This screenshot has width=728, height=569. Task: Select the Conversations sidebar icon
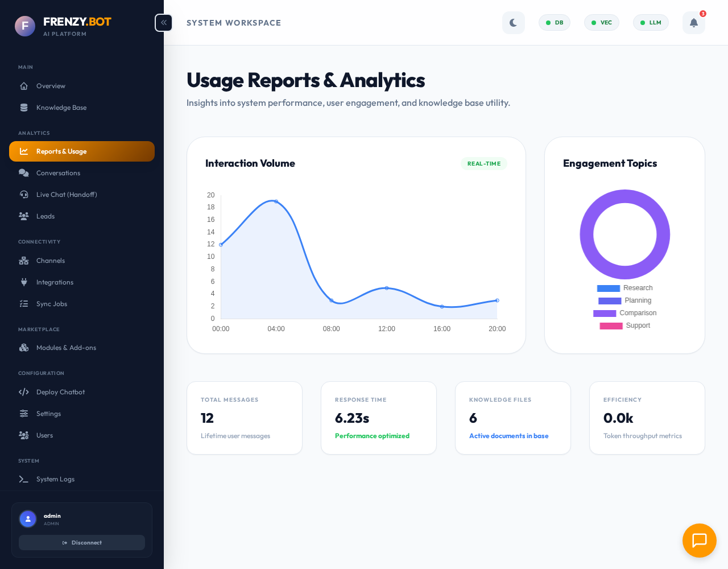[23, 173]
